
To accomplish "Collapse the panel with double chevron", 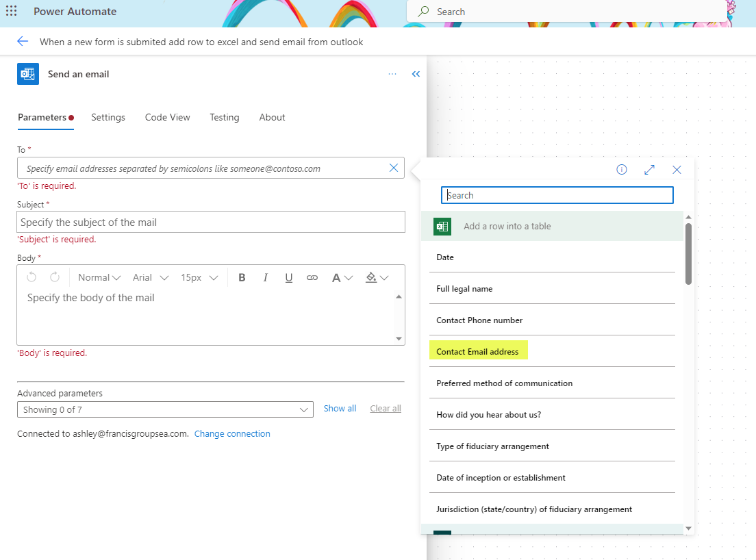I will click(416, 74).
